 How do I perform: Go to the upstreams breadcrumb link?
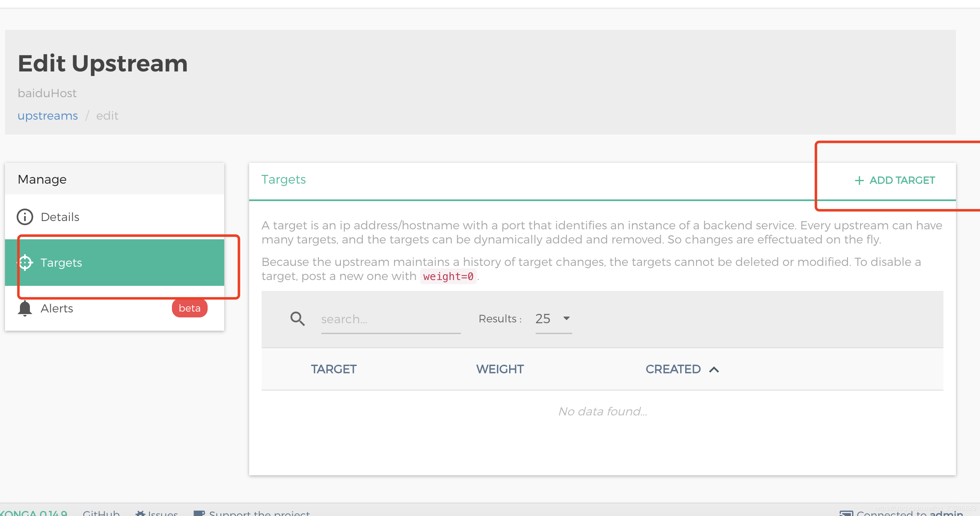pos(48,115)
